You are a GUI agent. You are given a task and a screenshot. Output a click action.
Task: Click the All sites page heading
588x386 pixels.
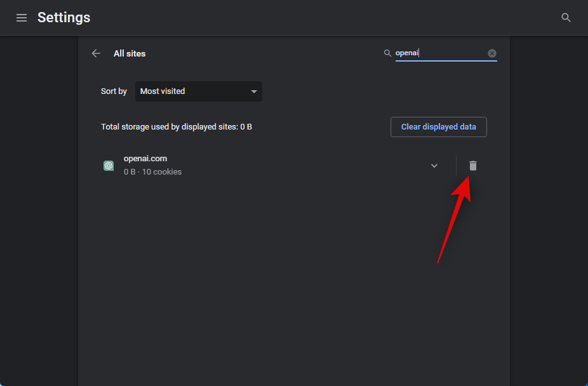130,54
